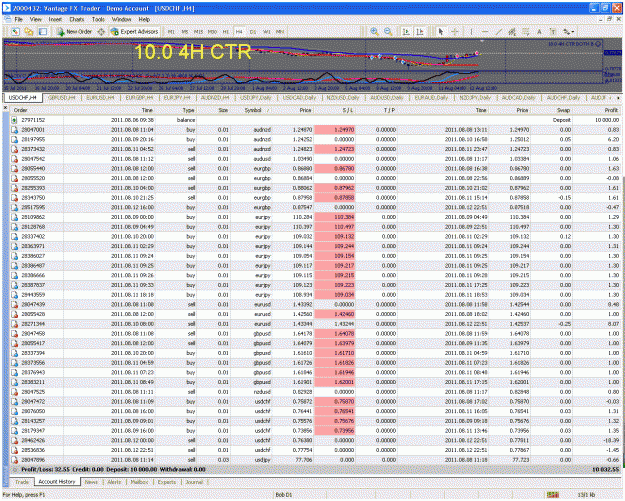Viewport: 625px width, 501px height.
Task: Select the M15 timeframe
Action: [x=198, y=32]
